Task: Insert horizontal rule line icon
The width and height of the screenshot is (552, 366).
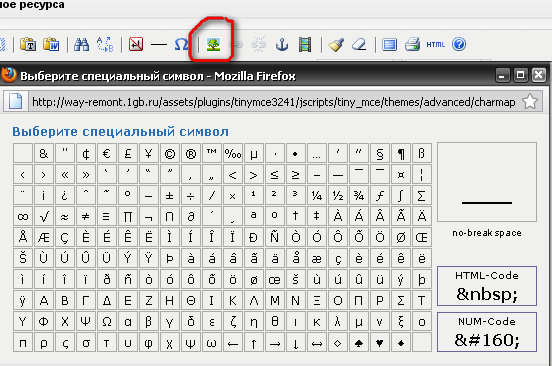Action: (159, 44)
